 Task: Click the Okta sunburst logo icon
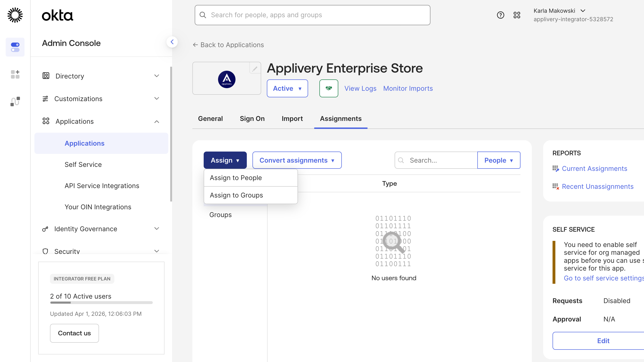point(15,15)
